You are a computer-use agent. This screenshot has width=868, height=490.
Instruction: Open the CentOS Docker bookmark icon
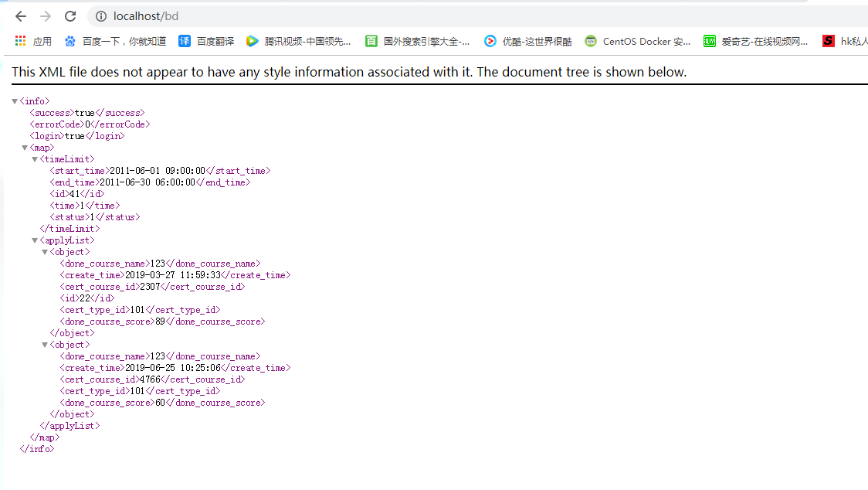tap(590, 41)
